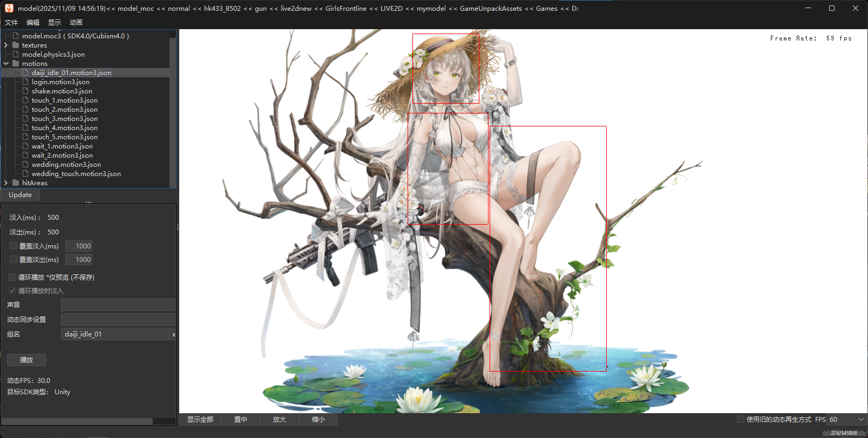Select model.physics3.json entry
Viewport: 868px width, 438px height.
click(x=53, y=54)
